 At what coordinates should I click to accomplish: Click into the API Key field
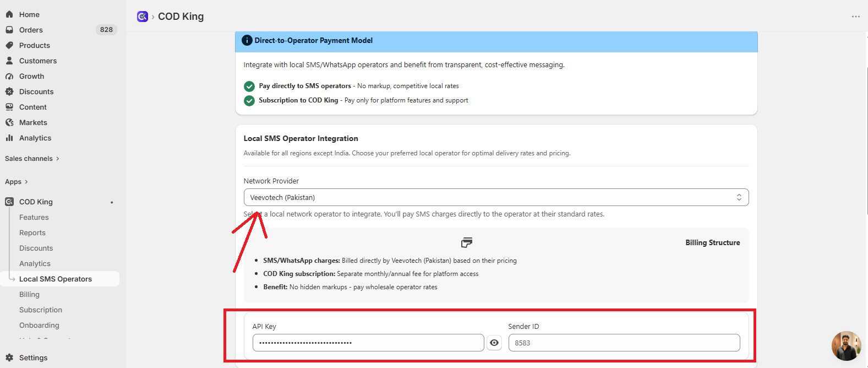point(368,343)
